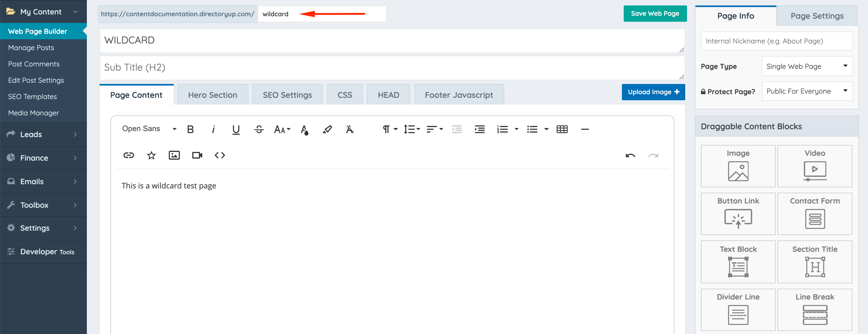The image size is (868, 334).
Task: Click the Upload Image button
Action: point(653,92)
